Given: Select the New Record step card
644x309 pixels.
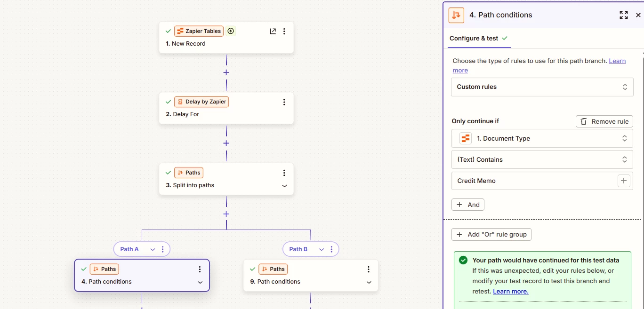Looking at the screenshot, I should 226,37.
